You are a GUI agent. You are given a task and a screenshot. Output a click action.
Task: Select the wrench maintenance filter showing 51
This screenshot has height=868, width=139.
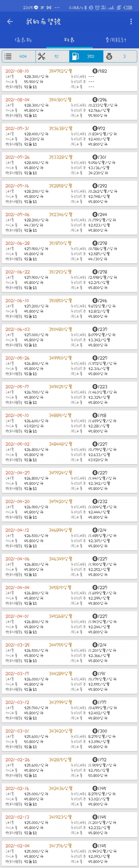(x=53, y=56)
